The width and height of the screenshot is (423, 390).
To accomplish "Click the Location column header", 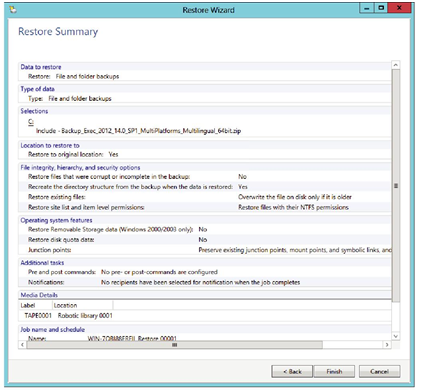I will pyautogui.click(x=82, y=305).
